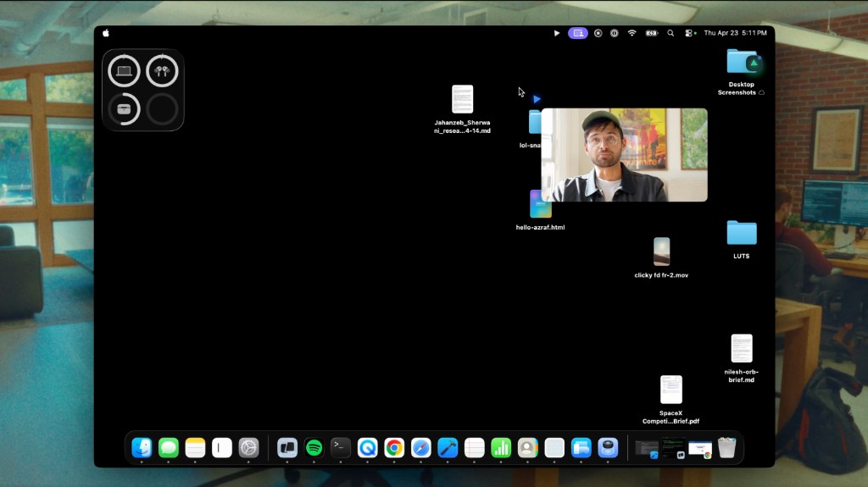Click the MacBook battery ring in widget
This screenshot has width=868, height=487.
pyautogui.click(x=124, y=71)
